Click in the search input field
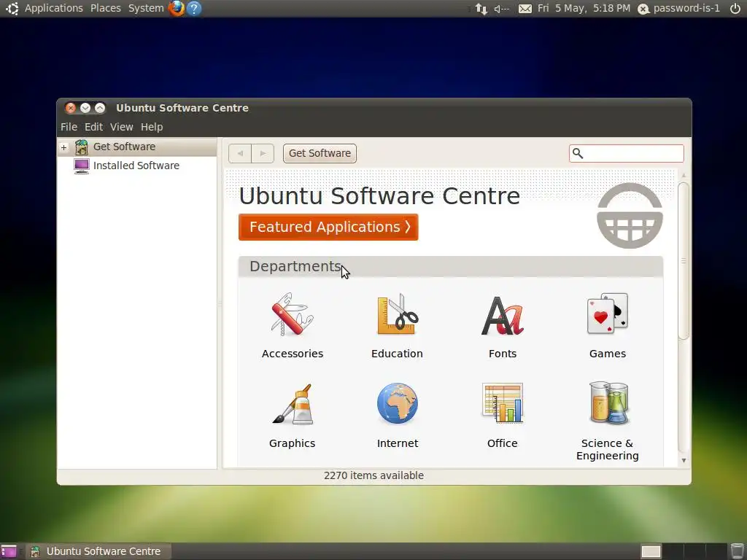 pyautogui.click(x=627, y=153)
